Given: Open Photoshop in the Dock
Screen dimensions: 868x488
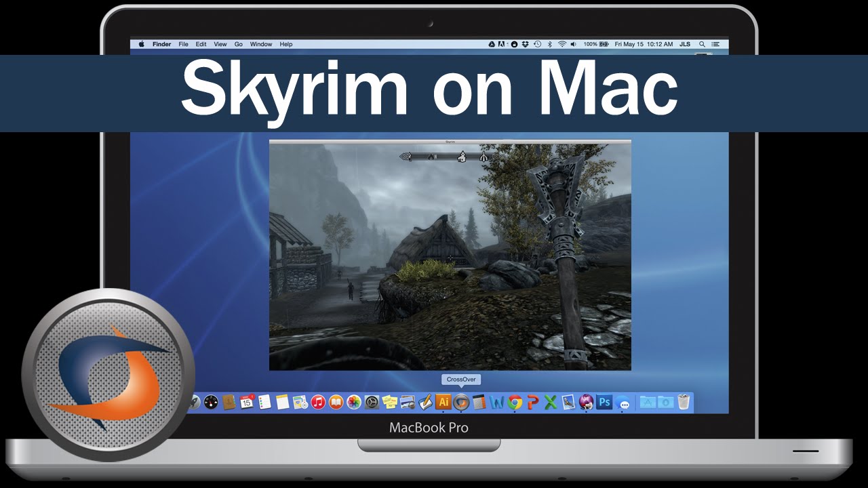Looking at the screenshot, I should (604, 403).
